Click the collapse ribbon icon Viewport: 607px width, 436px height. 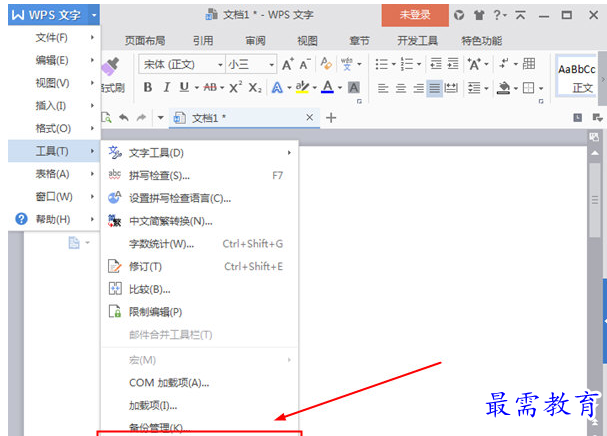(520, 15)
